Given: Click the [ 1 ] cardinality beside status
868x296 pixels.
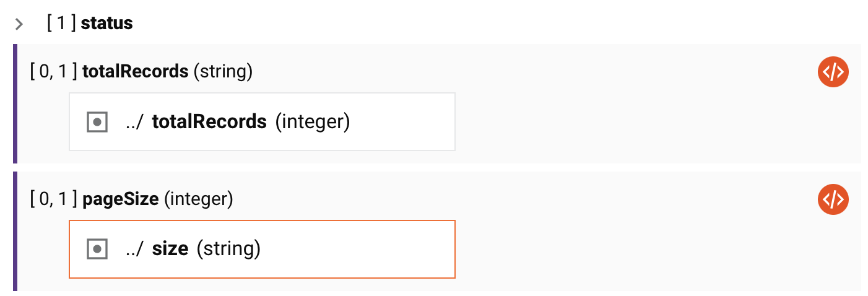Looking at the screenshot, I should tap(62, 24).
